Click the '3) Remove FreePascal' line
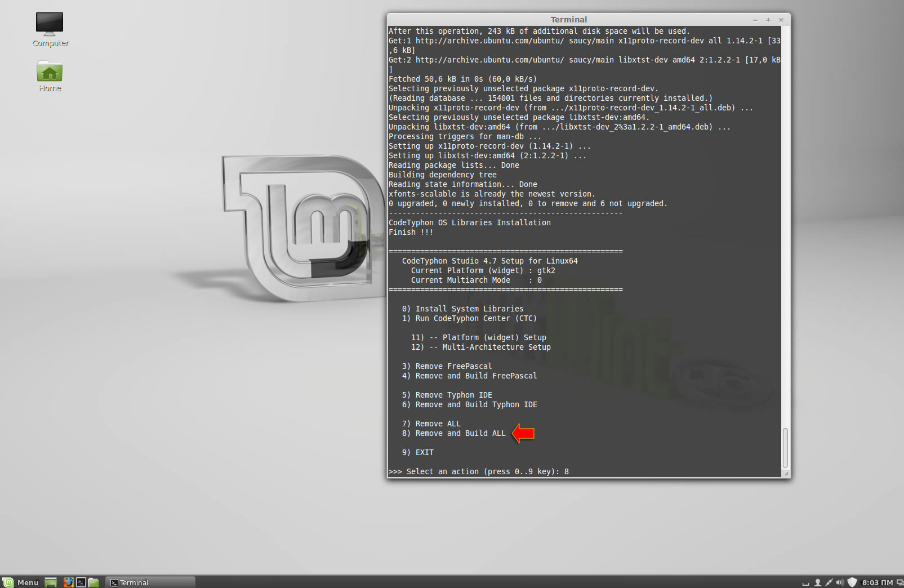Screen dimensions: 904x588 (447, 366)
